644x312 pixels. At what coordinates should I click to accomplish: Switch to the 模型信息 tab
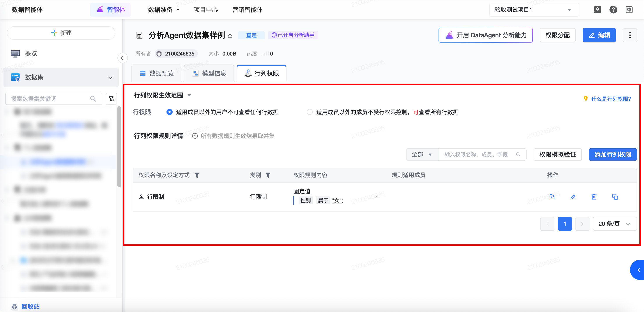point(209,73)
